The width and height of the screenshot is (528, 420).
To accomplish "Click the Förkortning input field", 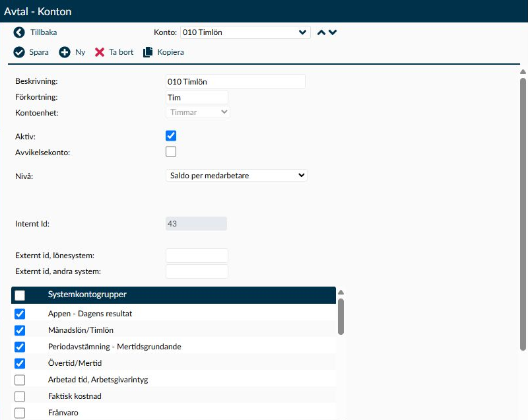I will [197, 97].
